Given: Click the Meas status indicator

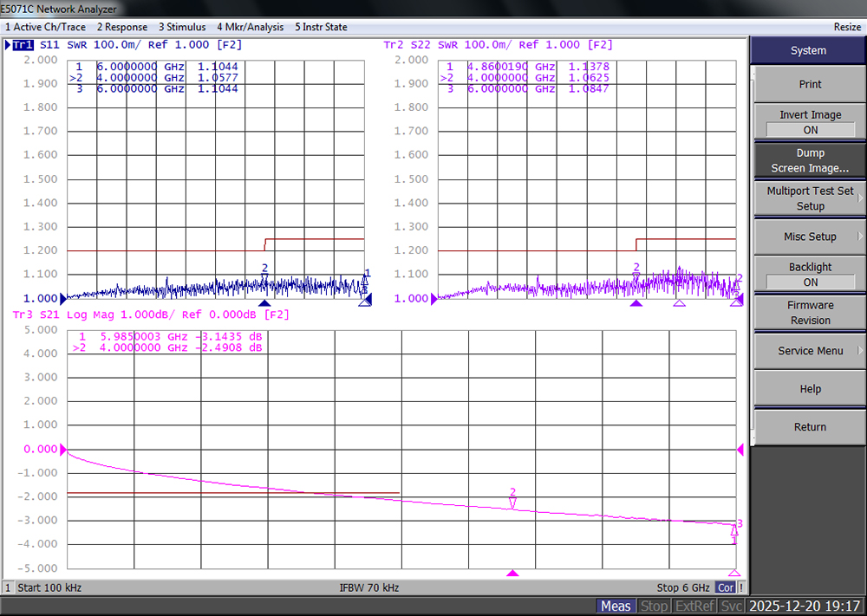Looking at the screenshot, I should [x=616, y=606].
